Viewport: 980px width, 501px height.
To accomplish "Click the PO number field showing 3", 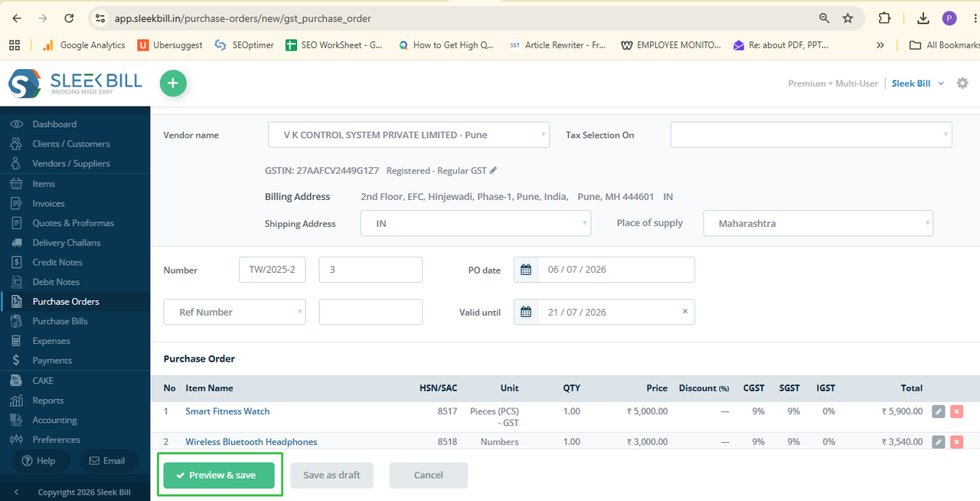I will [371, 270].
